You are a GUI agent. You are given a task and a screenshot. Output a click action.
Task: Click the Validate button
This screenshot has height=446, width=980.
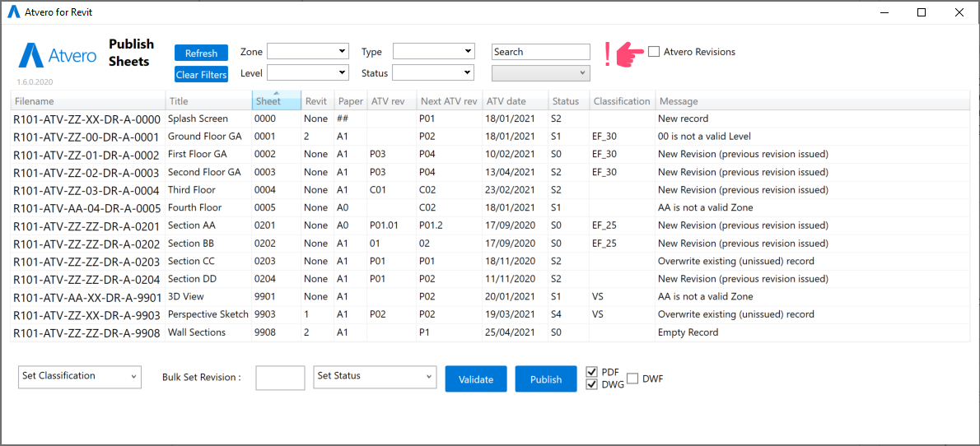(476, 379)
